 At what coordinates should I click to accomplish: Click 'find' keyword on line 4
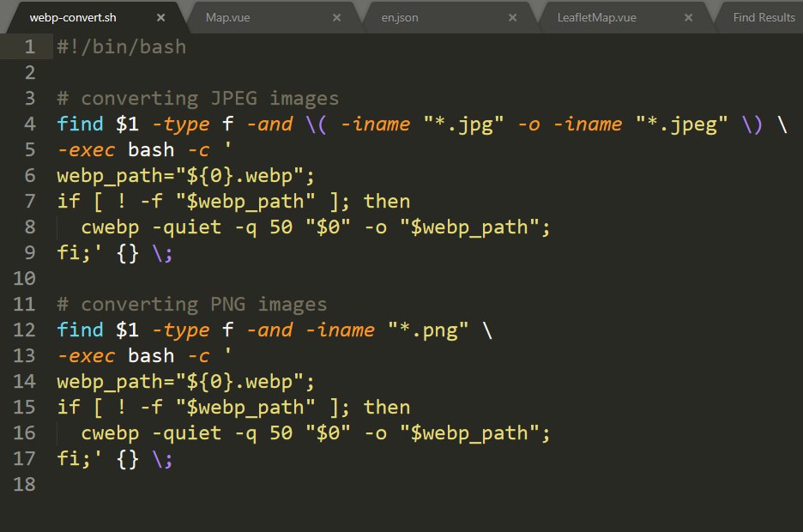coord(80,124)
